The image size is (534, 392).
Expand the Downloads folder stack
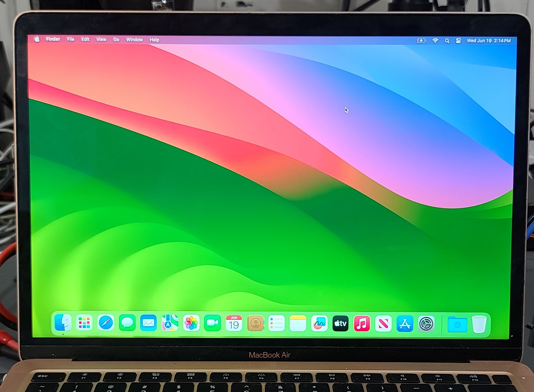point(457,324)
